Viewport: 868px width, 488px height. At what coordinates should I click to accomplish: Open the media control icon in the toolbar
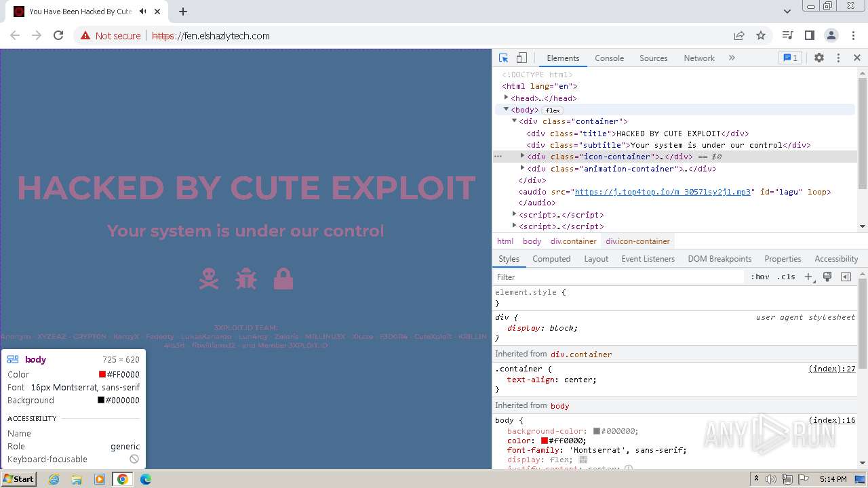[787, 35]
